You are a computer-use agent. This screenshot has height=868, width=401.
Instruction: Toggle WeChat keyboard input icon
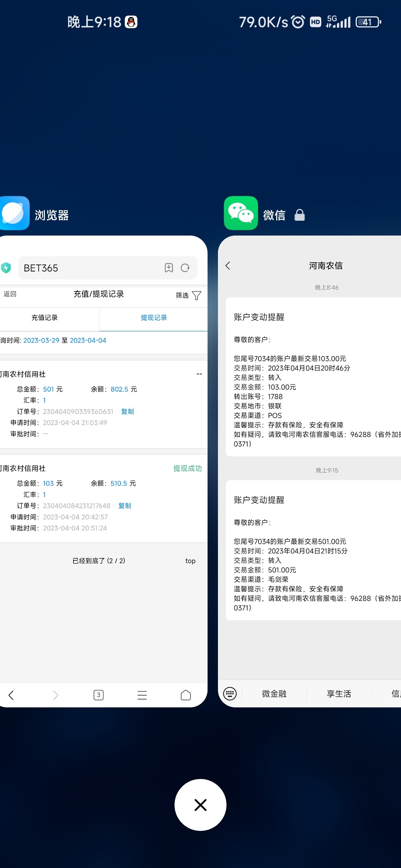[230, 693]
